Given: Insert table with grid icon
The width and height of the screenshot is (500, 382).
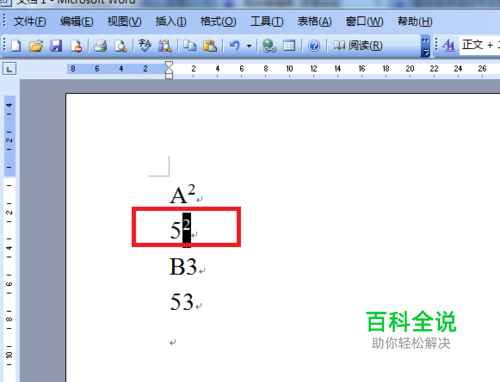Looking at the screenshot, I should 289,46.
